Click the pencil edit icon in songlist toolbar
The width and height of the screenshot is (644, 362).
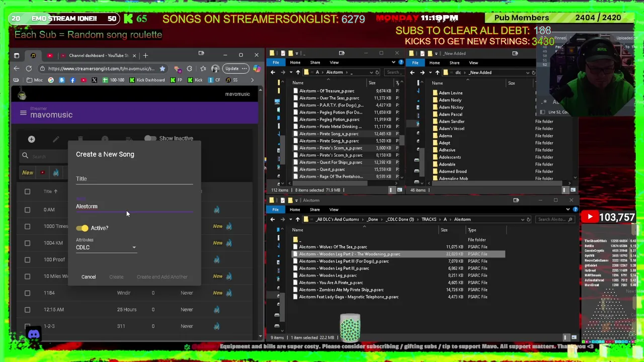point(56,139)
